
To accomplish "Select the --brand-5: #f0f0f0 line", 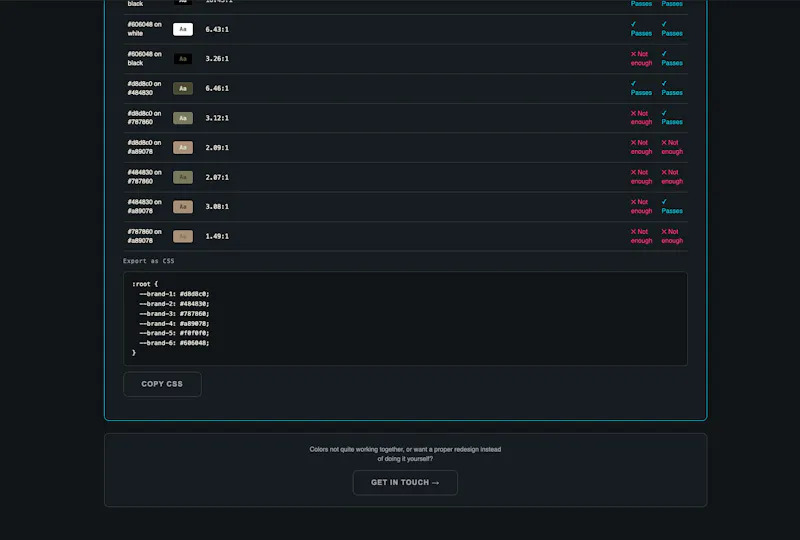I will click(x=174, y=333).
